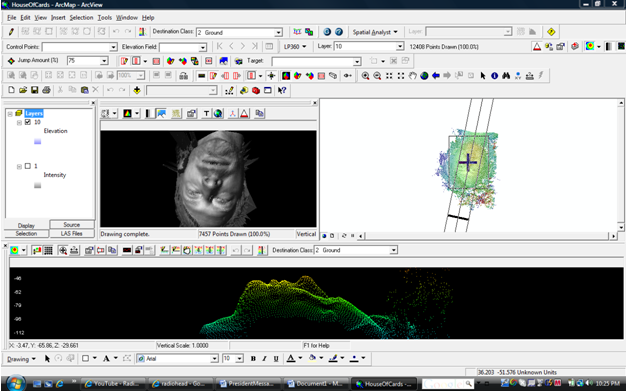Open the LP360 menu dropdown
626x392 pixels.
295,47
